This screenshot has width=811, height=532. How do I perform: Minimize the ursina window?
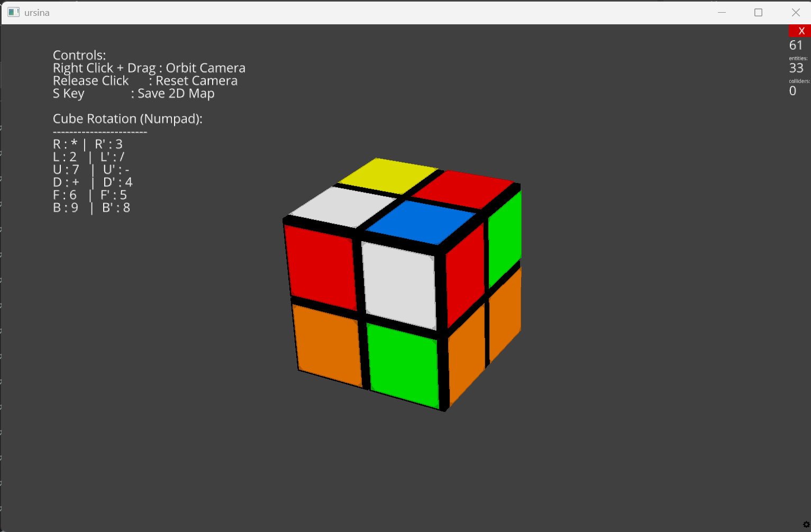[722, 12]
